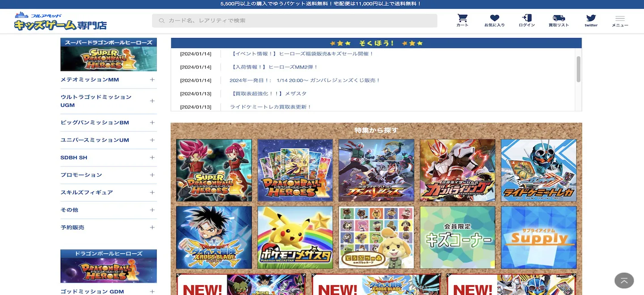644x295 pixels.
Task: Open the 予約販売 sidebar item
Action: pyautogui.click(x=72, y=227)
